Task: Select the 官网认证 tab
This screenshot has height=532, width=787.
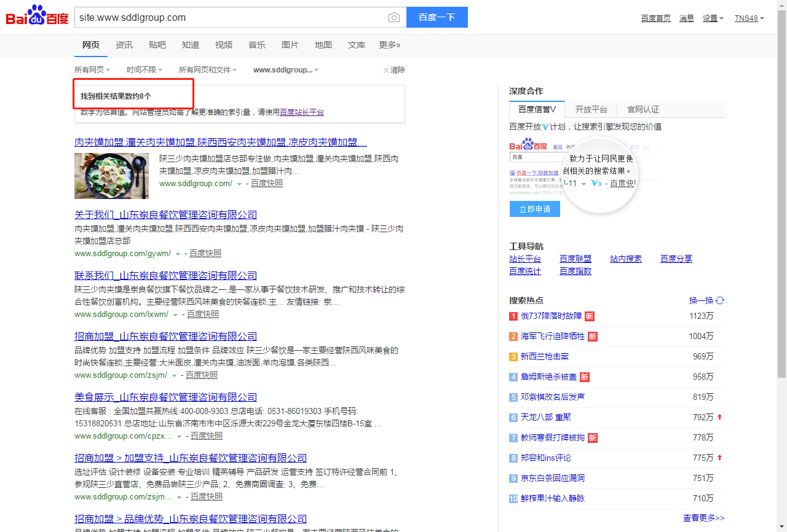Action: coord(643,109)
